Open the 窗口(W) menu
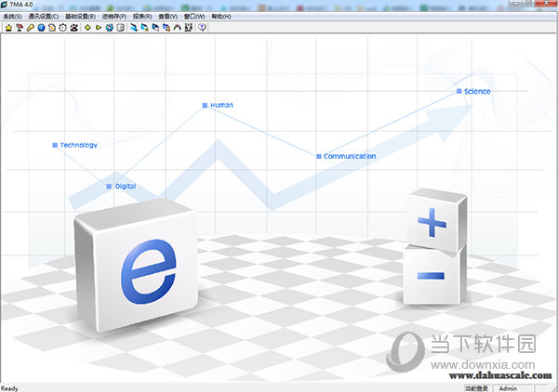This screenshot has width=558, height=392. [194, 17]
